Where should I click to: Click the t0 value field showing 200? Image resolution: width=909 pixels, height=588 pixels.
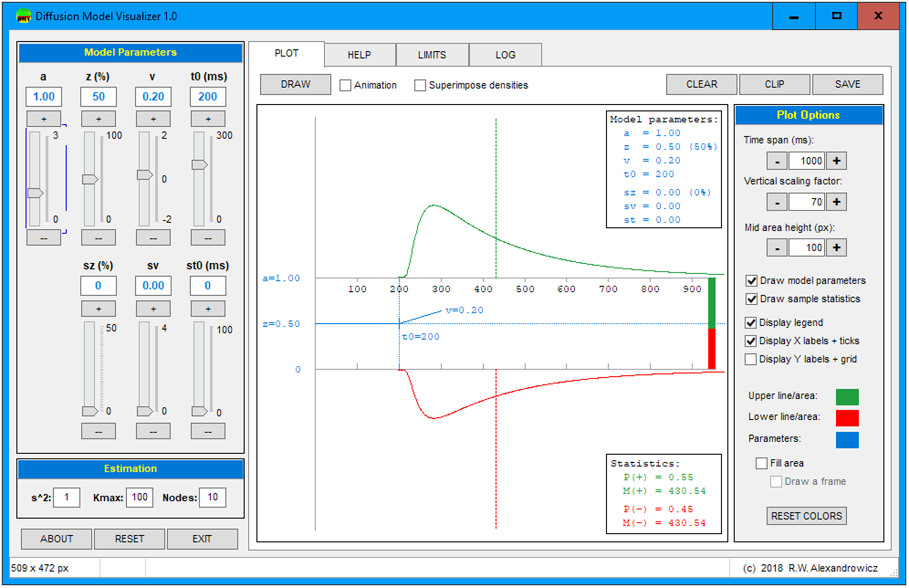(x=208, y=96)
